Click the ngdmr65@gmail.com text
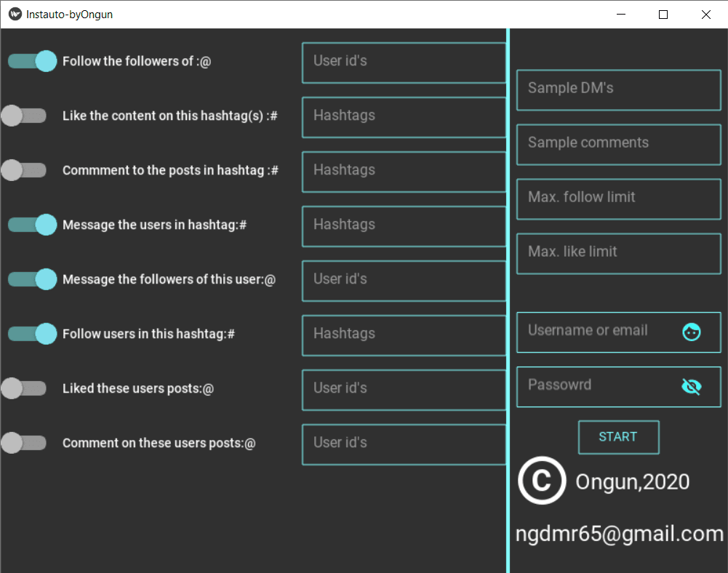Viewport: 728px width, 573px height. [x=620, y=534]
